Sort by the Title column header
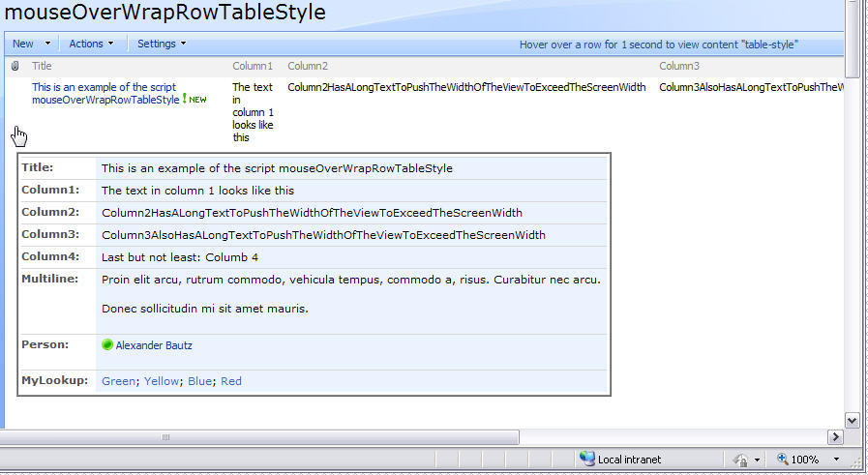Viewport: 868px width, 475px height. (x=42, y=66)
